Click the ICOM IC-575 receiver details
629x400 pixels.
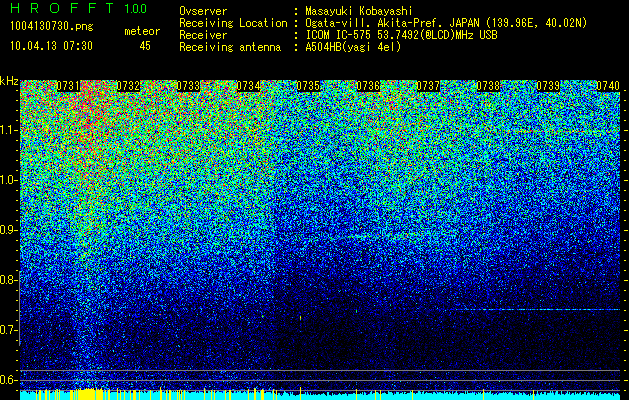[x=401, y=35]
